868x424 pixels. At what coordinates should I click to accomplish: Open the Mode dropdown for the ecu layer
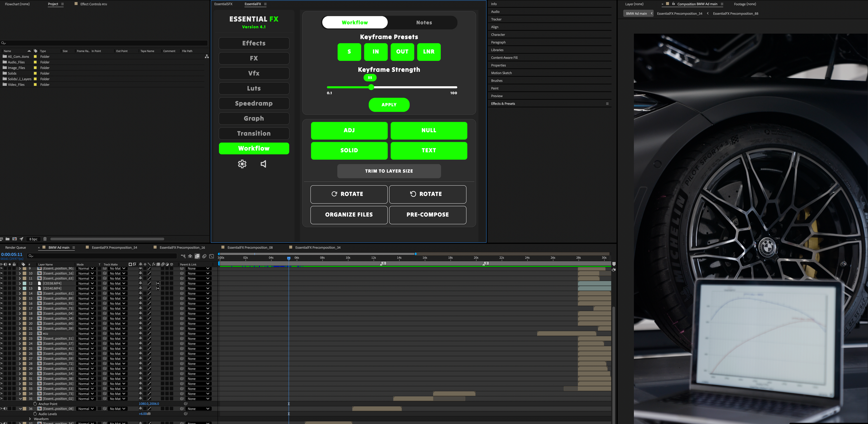[x=86, y=333]
